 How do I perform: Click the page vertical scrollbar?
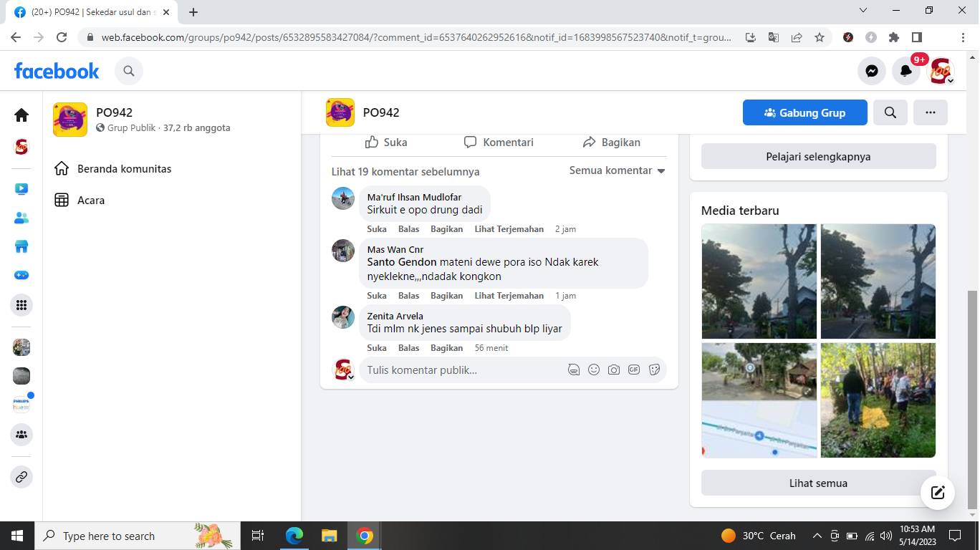pos(973,398)
